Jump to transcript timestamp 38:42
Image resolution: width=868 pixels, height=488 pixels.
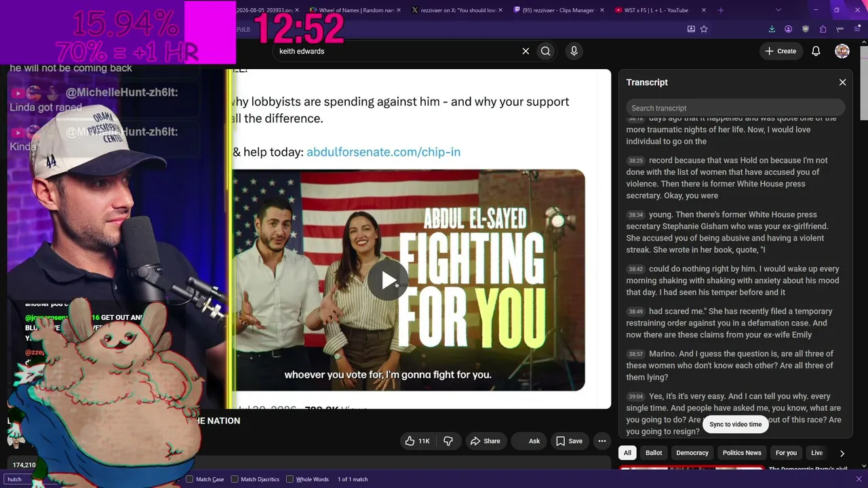point(635,269)
